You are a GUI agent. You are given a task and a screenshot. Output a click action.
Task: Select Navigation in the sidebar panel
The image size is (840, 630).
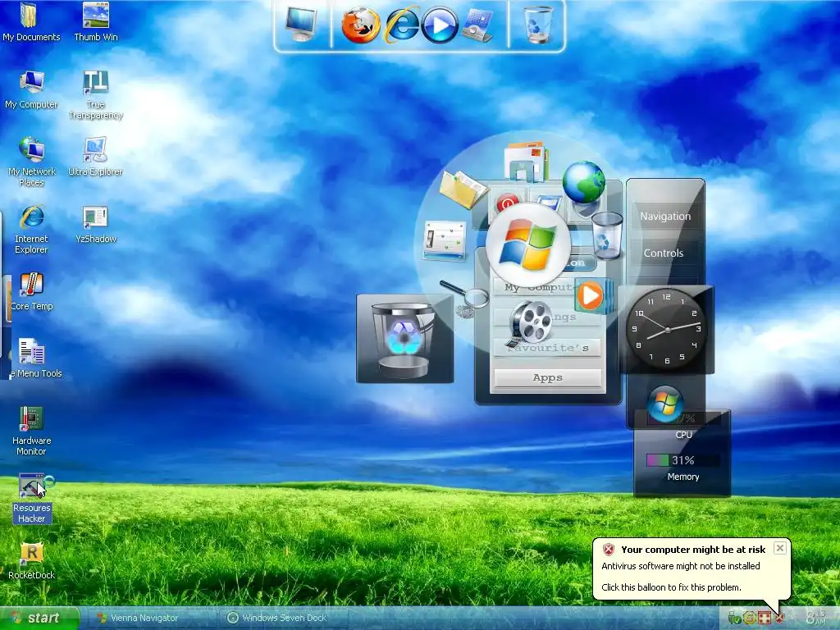[665, 217]
